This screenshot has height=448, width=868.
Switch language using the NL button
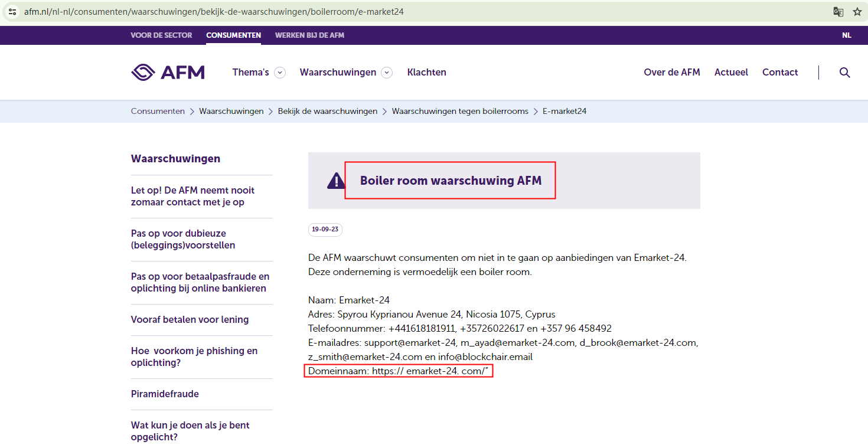click(847, 35)
